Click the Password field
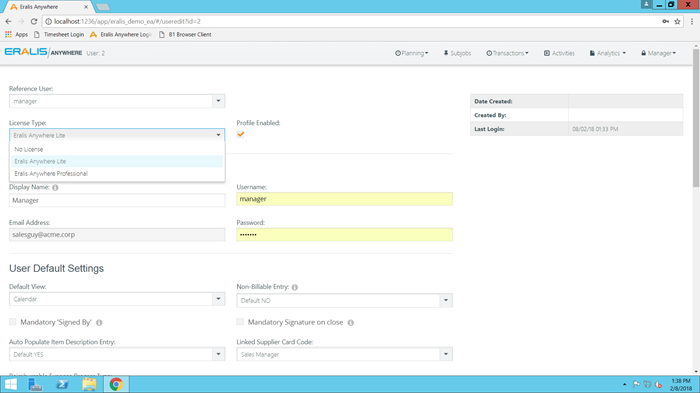This screenshot has height=393, width=700. coord(345,234)
